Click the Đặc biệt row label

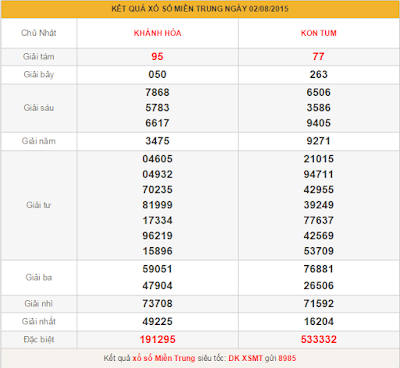[x=39, y=339]
